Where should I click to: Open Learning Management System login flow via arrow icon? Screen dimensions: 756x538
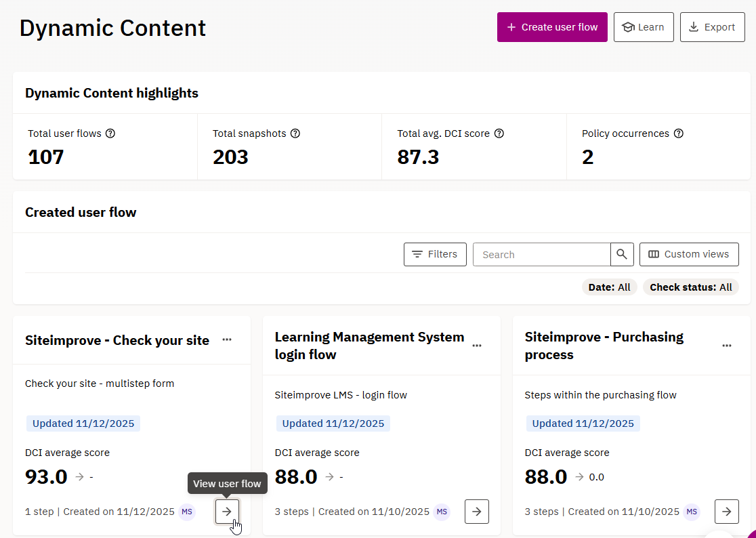coord(476,512)
